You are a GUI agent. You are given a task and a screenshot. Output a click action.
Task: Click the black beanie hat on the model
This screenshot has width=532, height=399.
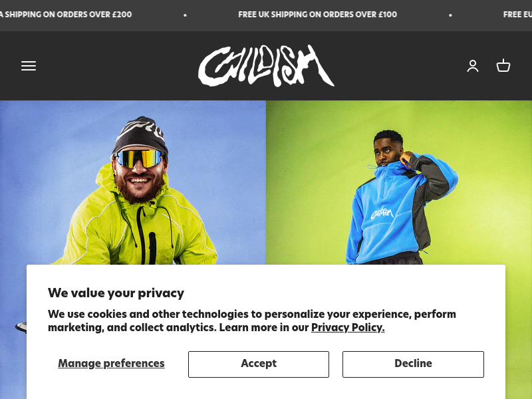(140, 134)
